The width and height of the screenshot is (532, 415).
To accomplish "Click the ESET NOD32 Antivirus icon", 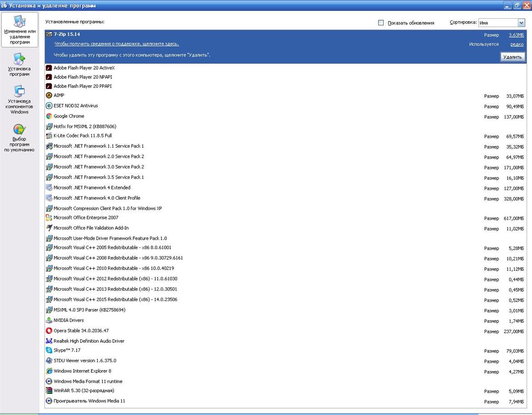I will point(49,106).
